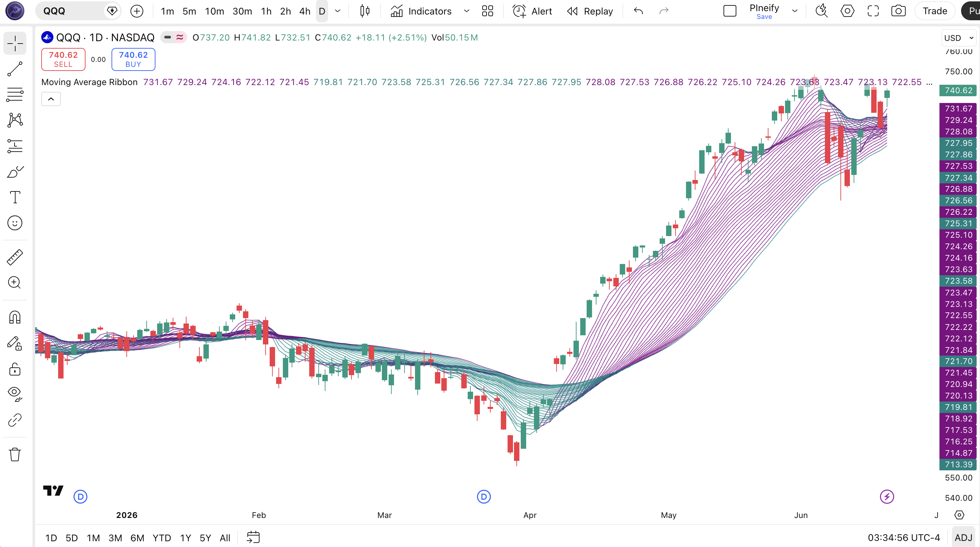Click the link drawings icon
980x547 pixels.
coord(15,420)
